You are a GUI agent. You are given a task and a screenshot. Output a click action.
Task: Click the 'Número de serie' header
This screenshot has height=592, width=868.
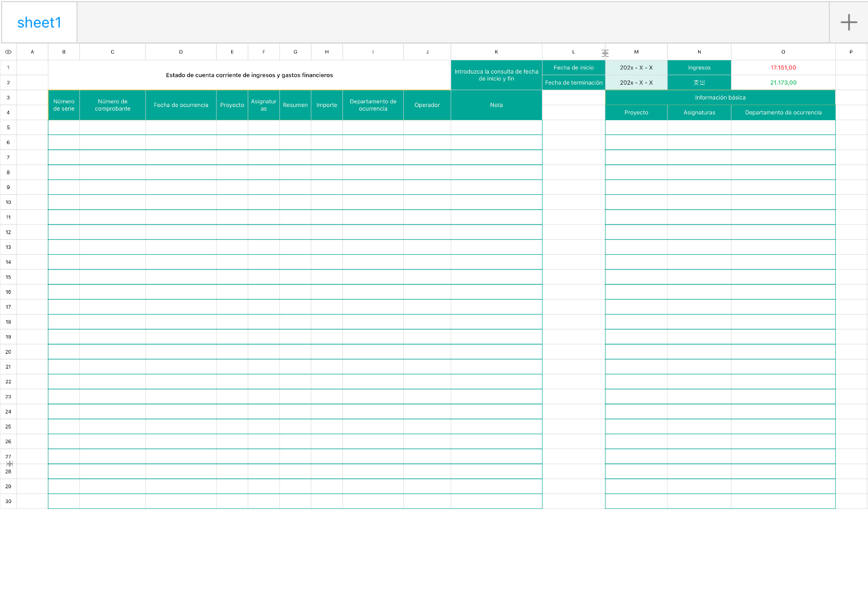64,105
